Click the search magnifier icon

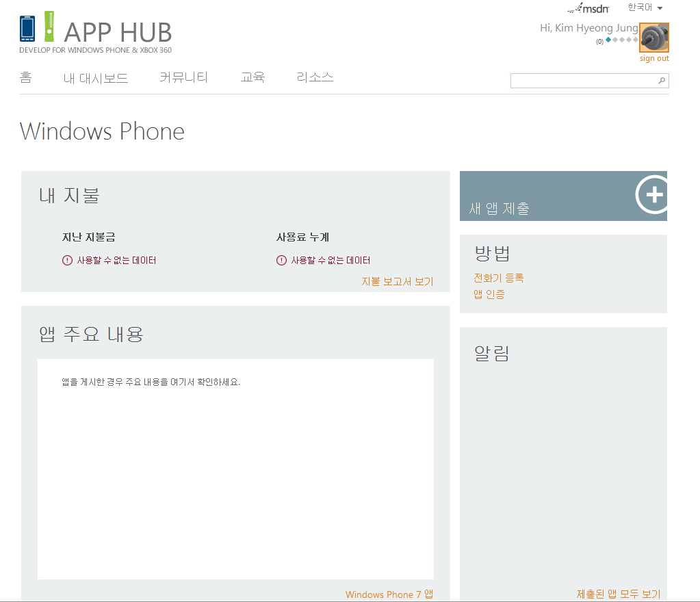click(x=662, y=81)
